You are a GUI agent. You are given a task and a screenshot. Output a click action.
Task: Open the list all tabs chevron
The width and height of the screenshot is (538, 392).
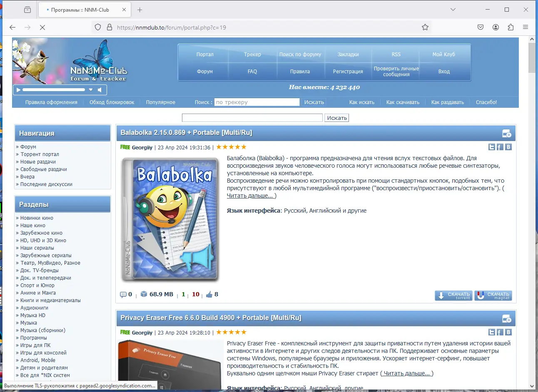pos(453,10)
